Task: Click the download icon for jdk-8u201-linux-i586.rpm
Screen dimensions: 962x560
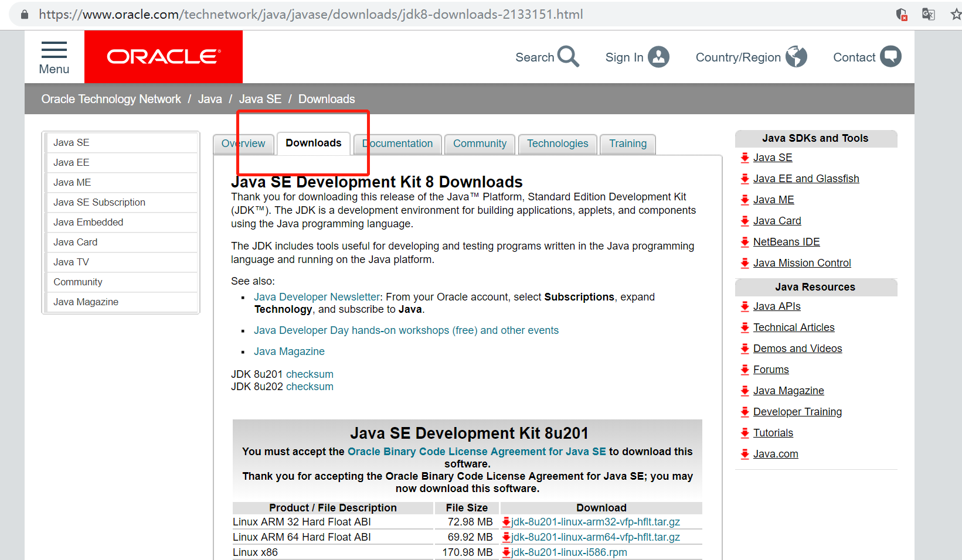Action: (x=505, y=552)
